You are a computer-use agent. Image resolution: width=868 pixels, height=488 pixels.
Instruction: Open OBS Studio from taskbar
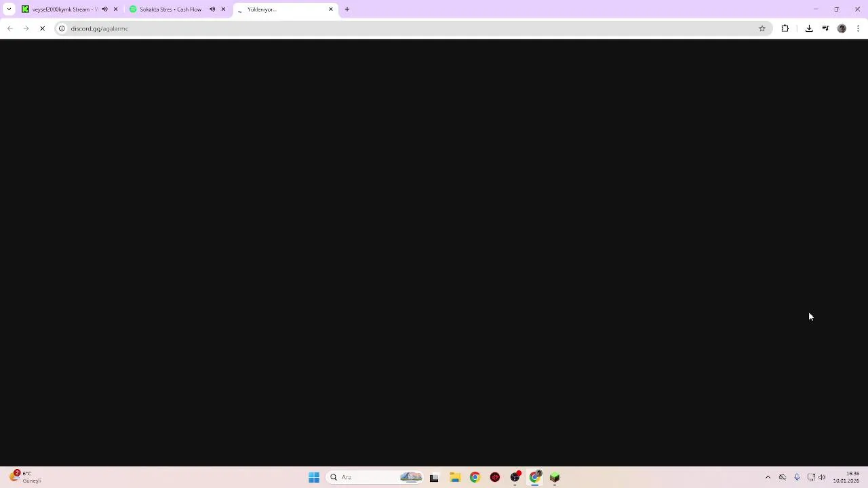[515, 477]
